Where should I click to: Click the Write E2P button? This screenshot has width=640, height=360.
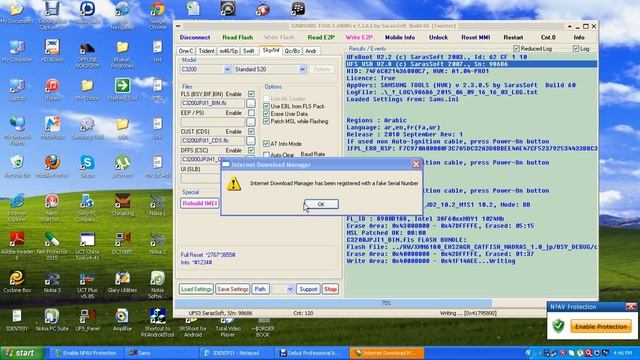(x=359, y=37)
